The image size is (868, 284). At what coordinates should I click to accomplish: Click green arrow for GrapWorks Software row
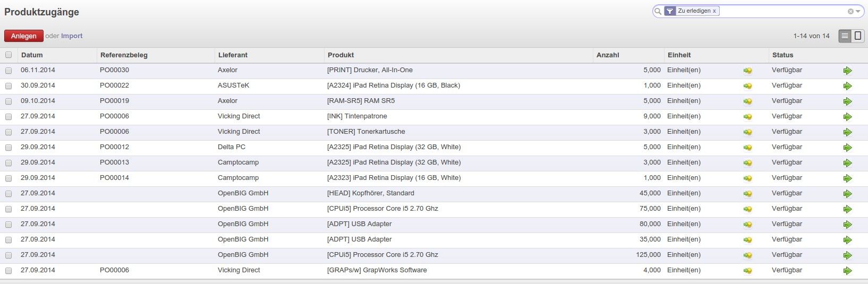point(847,271)
